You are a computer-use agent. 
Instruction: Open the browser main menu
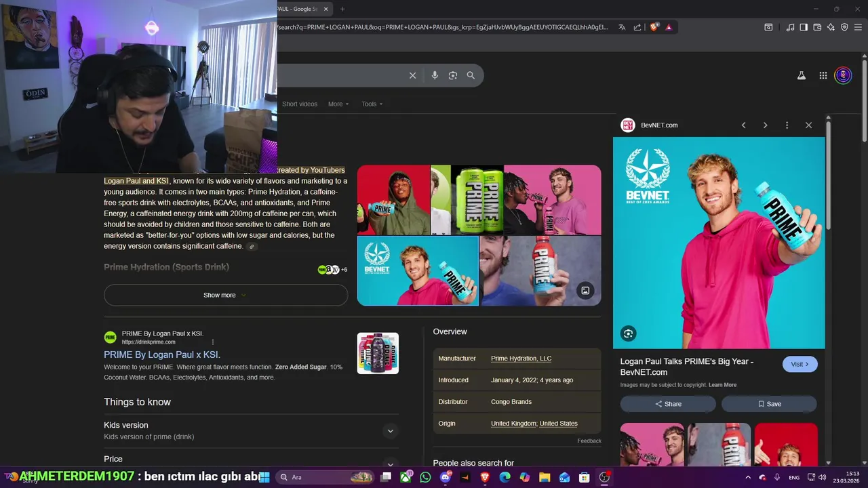coord(858,27)
